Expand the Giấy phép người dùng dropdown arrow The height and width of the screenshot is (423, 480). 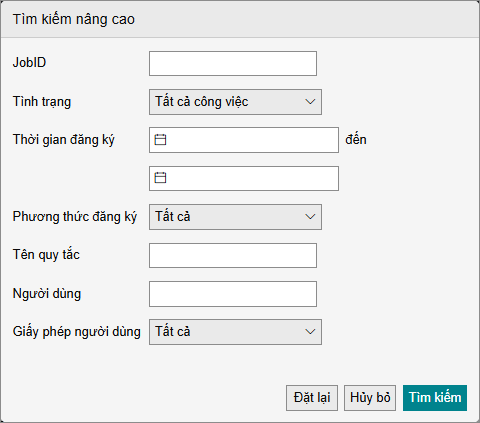[x=310, y=332]
